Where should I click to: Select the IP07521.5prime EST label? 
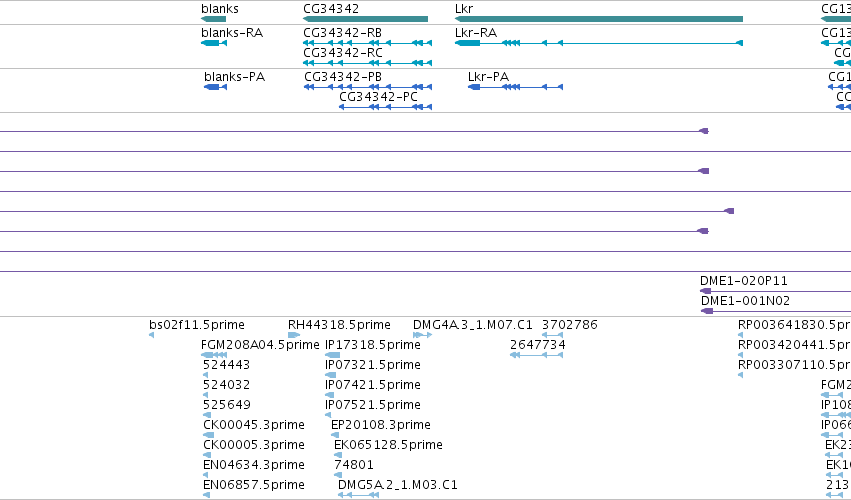[373, 405]
